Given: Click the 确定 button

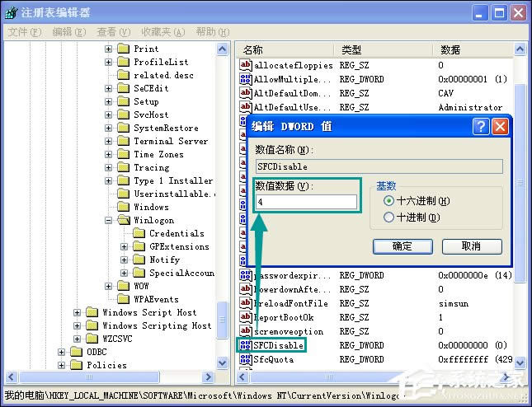Looking at the screenshot, I should (403, 246).
